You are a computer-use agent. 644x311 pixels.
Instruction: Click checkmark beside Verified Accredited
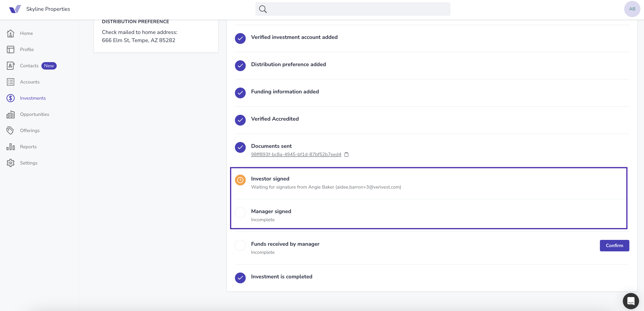pos(240,120)
